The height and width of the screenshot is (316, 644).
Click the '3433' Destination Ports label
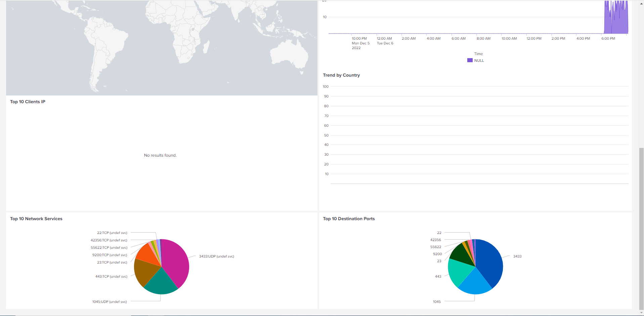tap(517, 256)
